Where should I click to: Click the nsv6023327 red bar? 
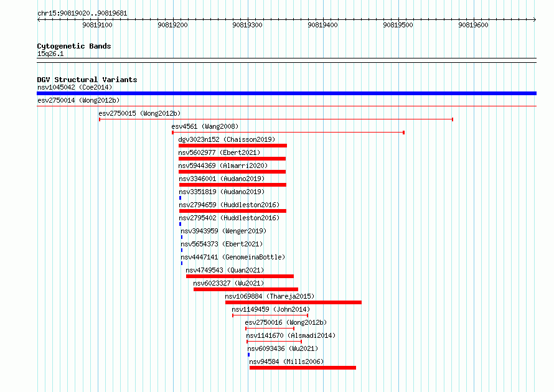[246, 289]
